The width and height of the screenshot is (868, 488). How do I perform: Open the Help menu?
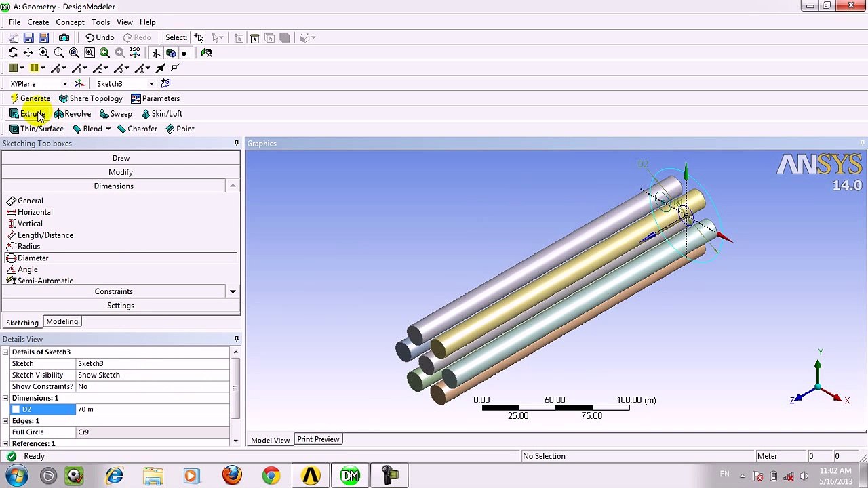[x=147, y=22]
